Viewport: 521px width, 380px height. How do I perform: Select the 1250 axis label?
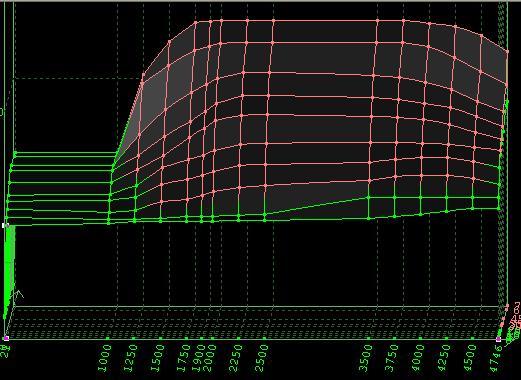pos(131,358)
